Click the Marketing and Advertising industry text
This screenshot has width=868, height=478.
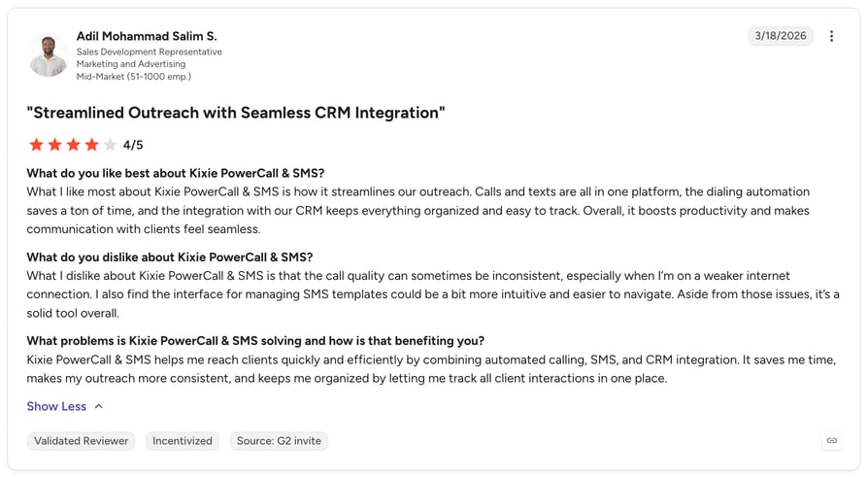pos(131,64)
